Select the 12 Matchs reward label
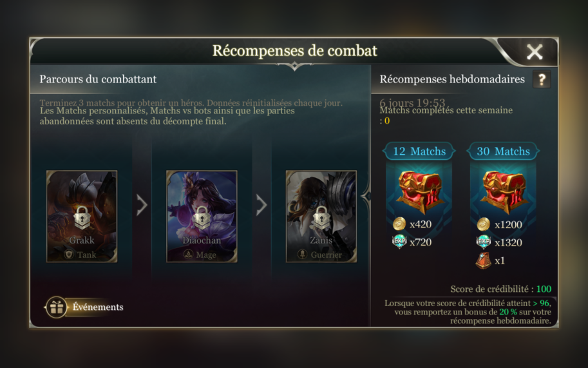The width and height of the screenshot is (588, 368). (x=419, y=151)
